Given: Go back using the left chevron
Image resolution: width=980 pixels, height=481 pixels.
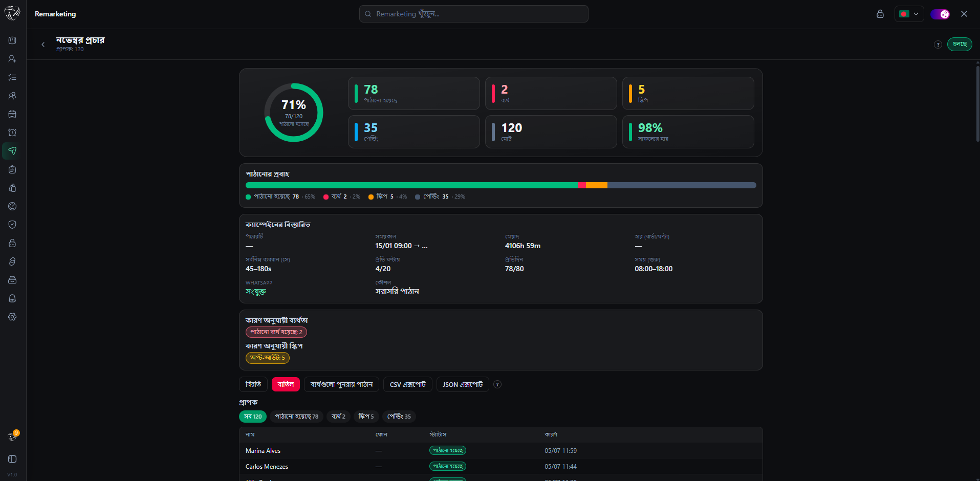Looking at the screenshot, I should 43,45.
